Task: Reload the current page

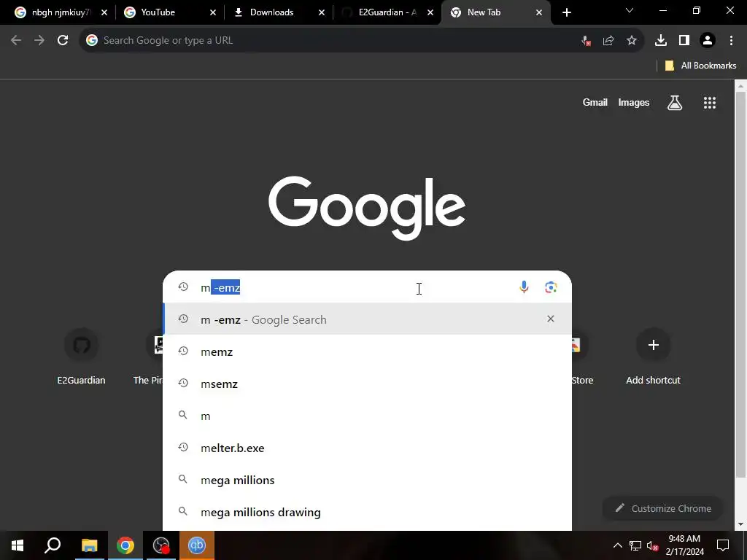Action: point(63,41)
